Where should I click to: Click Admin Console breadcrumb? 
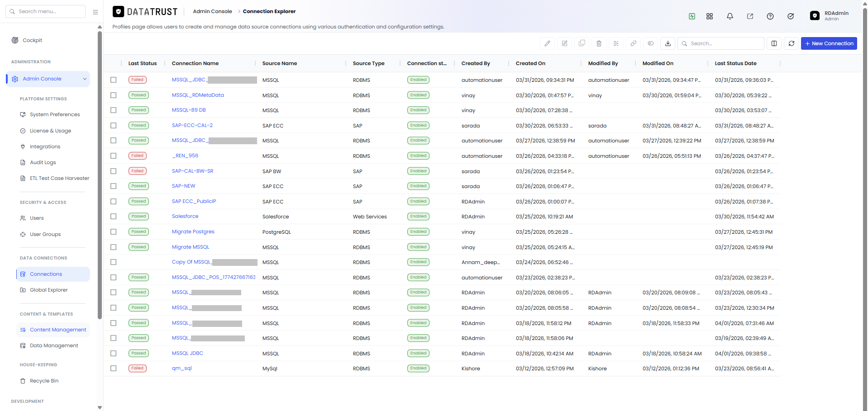coord(212,11)
